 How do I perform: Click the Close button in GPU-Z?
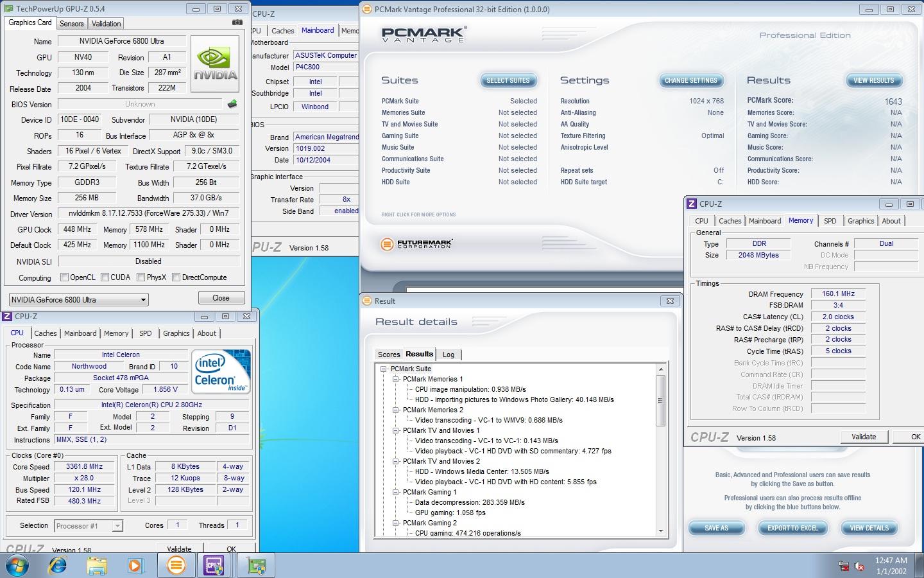221,298
